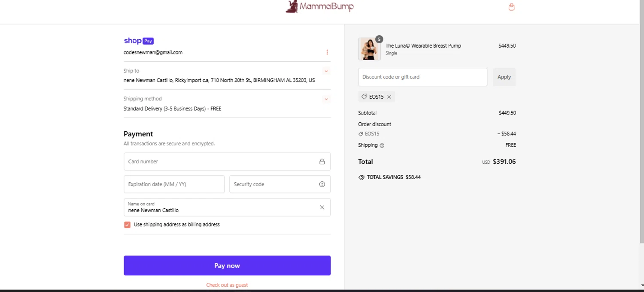Show the Shipping info help icon
The height and width of the screenshot is (292, 644).
pos(382,145)
